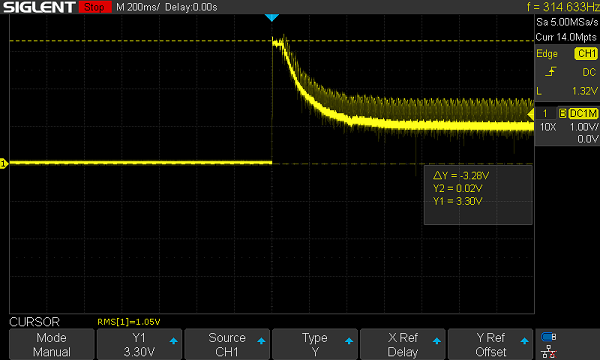Click the channel 1 ground level marker

coord(4,164)
